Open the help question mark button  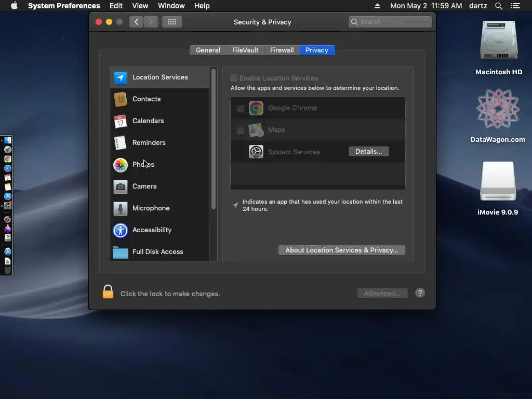420,293
